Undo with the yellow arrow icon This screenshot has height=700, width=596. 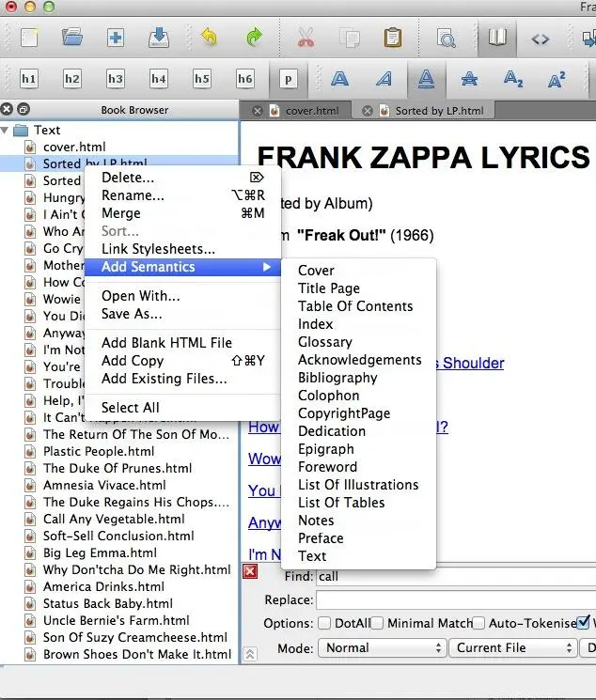click(209, 38)
